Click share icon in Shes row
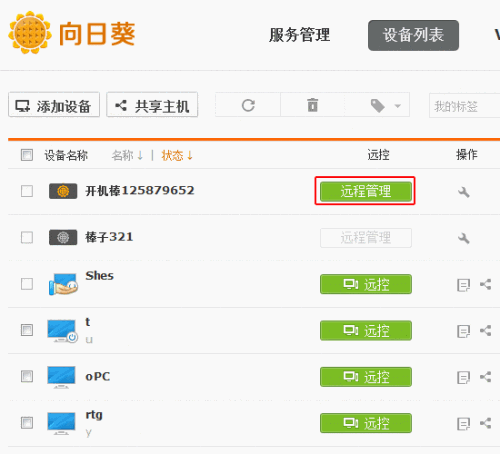 pyautogui.click(x=485, y=284)
